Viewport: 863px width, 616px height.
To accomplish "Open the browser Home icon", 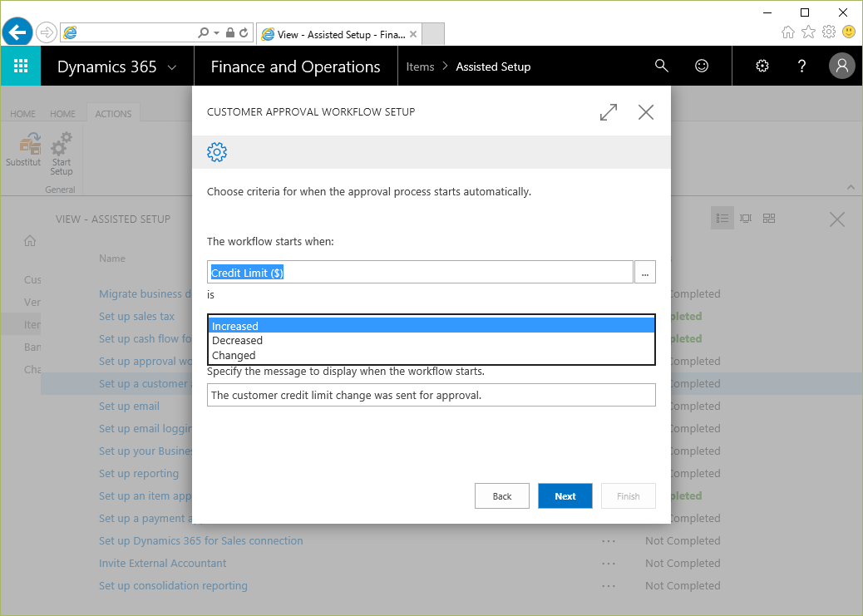I will coord(787,32).
